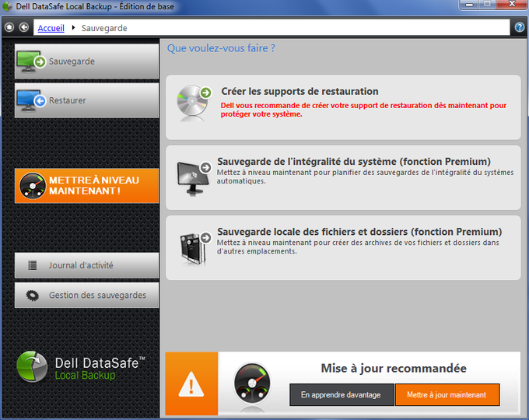Click the home icon in navigation bar

tap(9, 27)
